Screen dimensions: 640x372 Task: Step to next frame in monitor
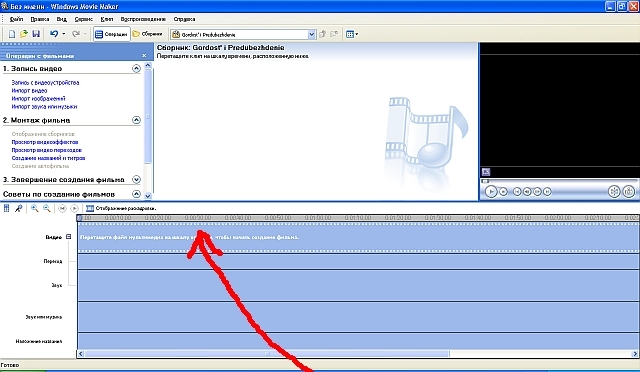click(537, 192)
